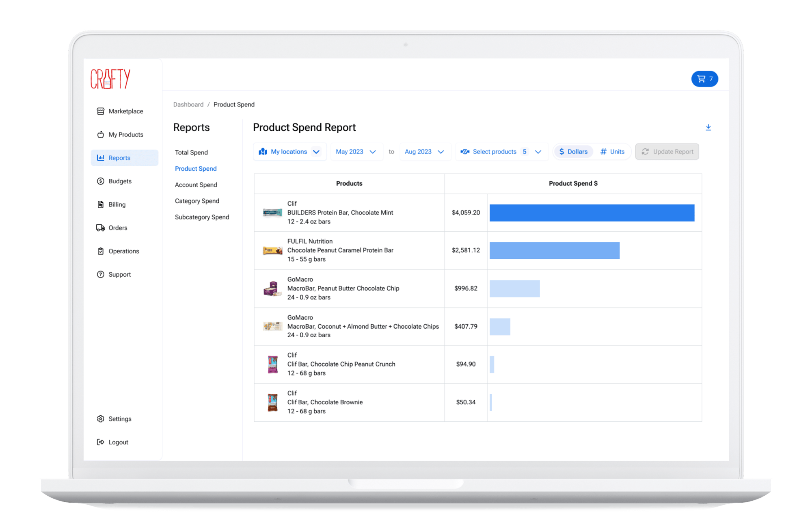The height and width of the screenshot is (525, 812).
Task: Open the shopping cart with 7 items
Action: pyautogui.click(x=704, y=79)
